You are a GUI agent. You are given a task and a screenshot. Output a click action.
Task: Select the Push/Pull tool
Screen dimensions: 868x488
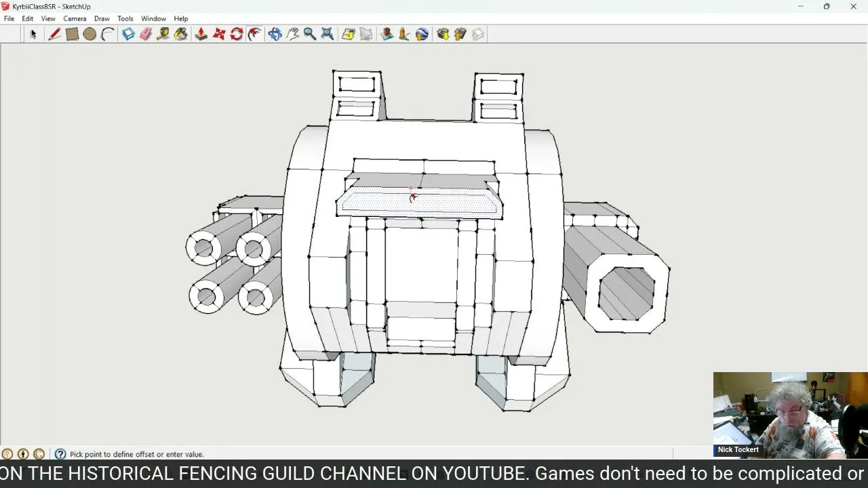tap(201, 34)
